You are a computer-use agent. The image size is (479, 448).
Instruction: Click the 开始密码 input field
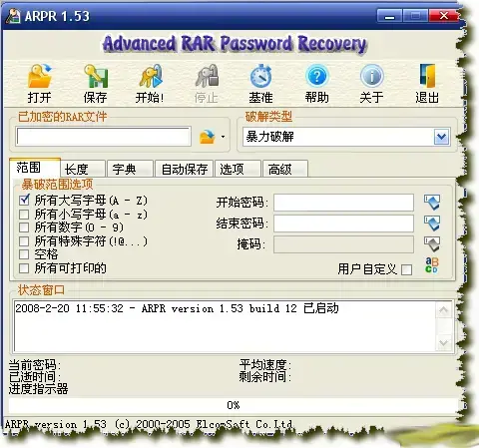343,203
